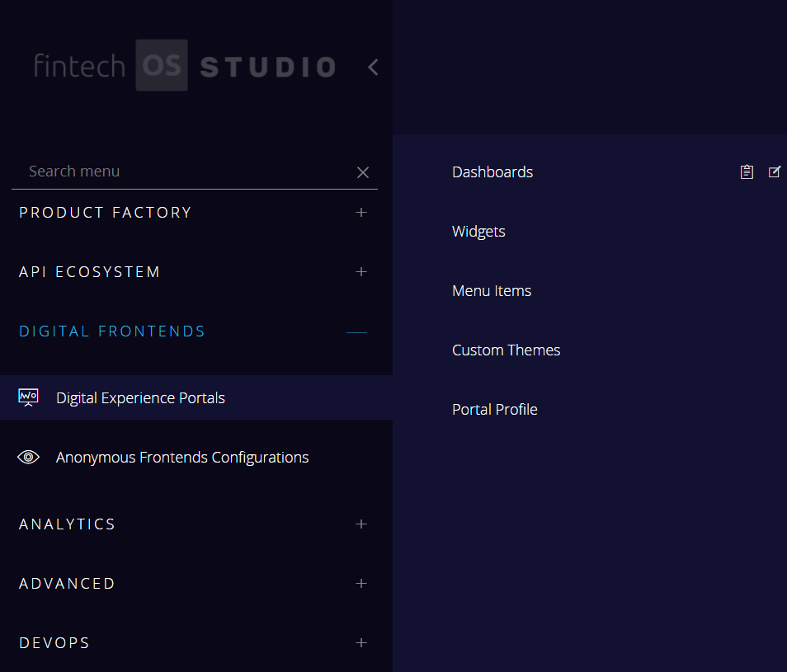Expand the Advanced section plus sign

pyautogui.click(x=361, y=584)
